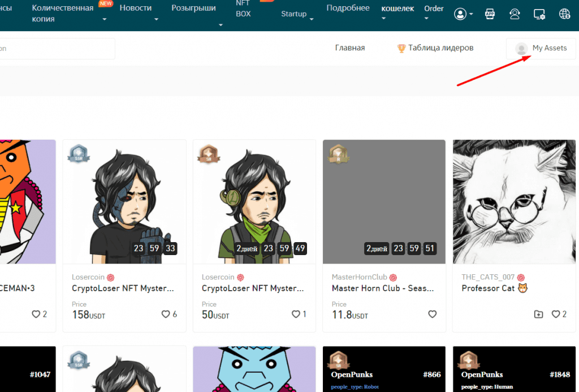Open the user account icon in header

pos(460,14)
